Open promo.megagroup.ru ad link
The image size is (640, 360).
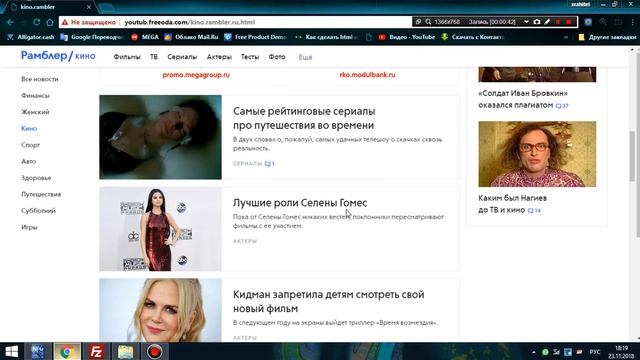196,75
